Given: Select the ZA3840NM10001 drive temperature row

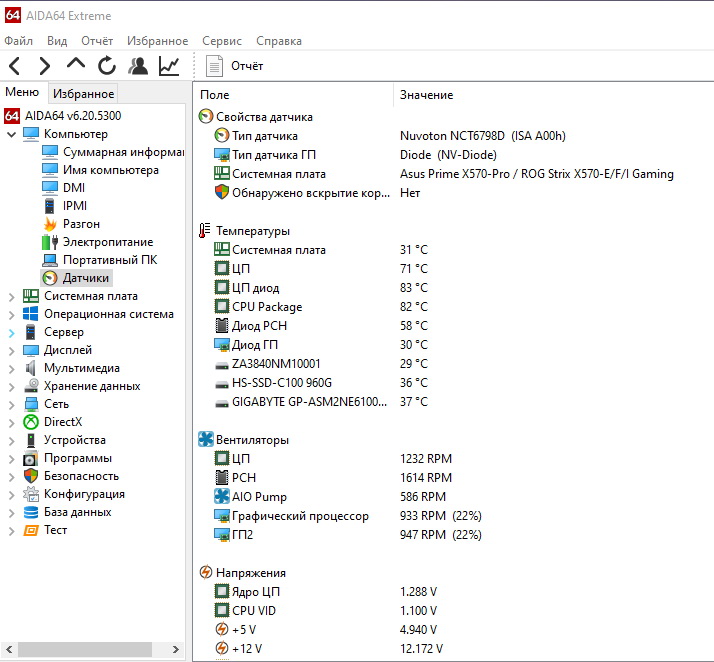Looking at the screenshot, I should pos(453,364).
